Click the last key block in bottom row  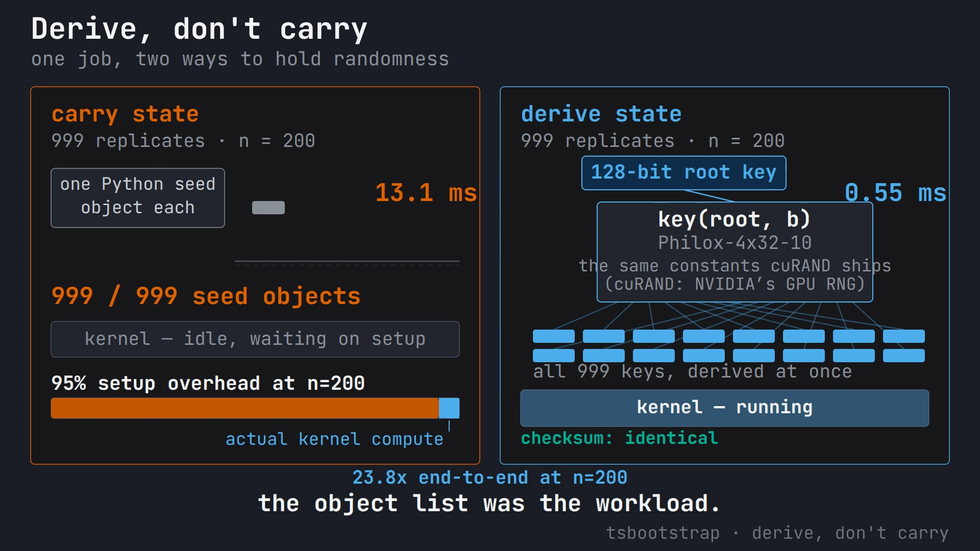pyautogui.click(x=904, y=356)
